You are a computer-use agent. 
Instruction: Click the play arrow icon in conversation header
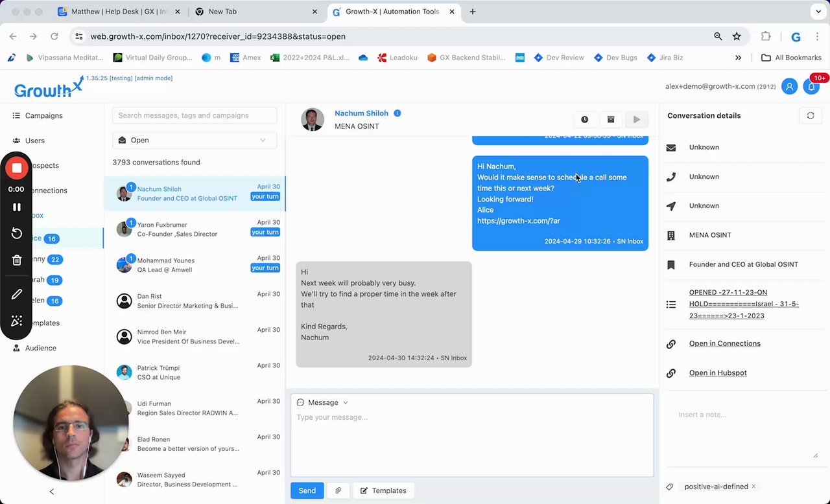click(636, 119)
